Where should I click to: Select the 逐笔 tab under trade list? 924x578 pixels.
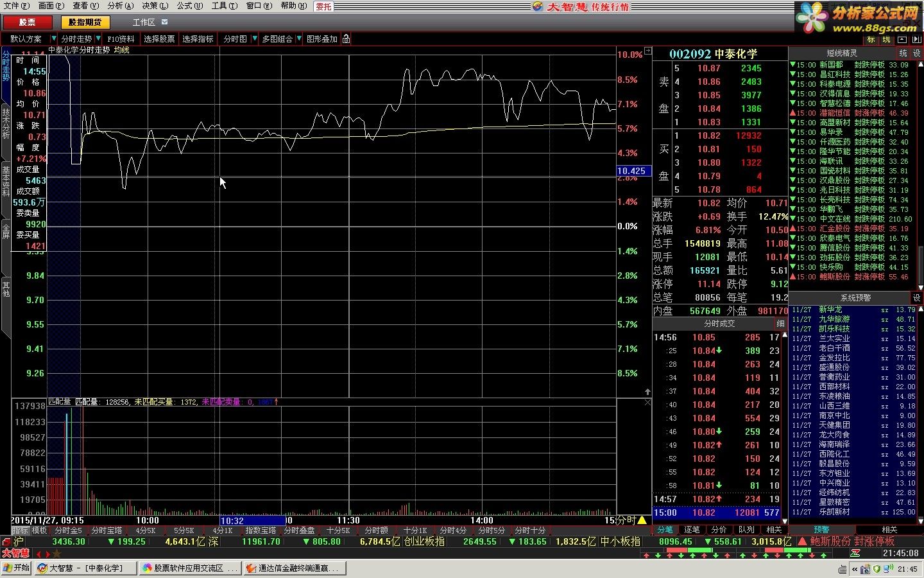click(x=692, y=530)
